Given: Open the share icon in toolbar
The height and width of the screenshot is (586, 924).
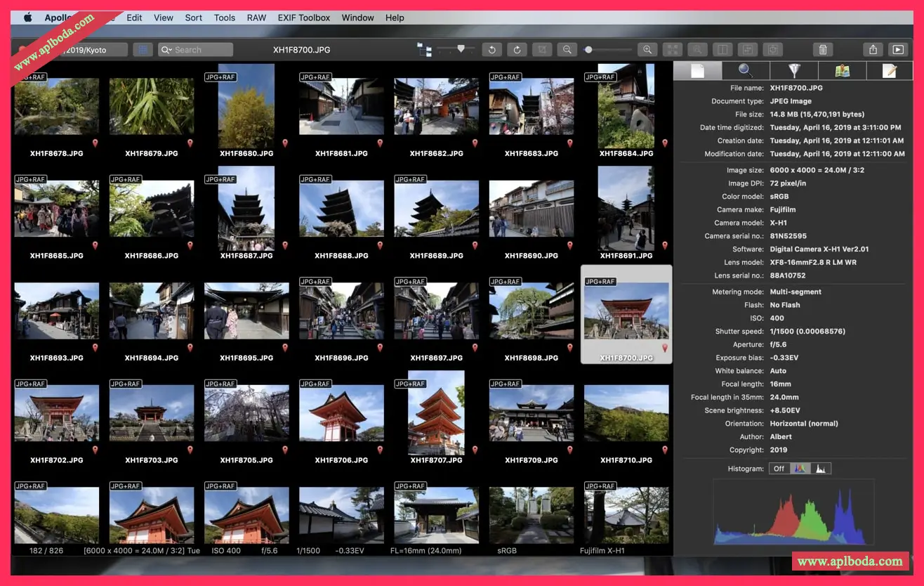Looking at the screenshot, I should [873, 50].
